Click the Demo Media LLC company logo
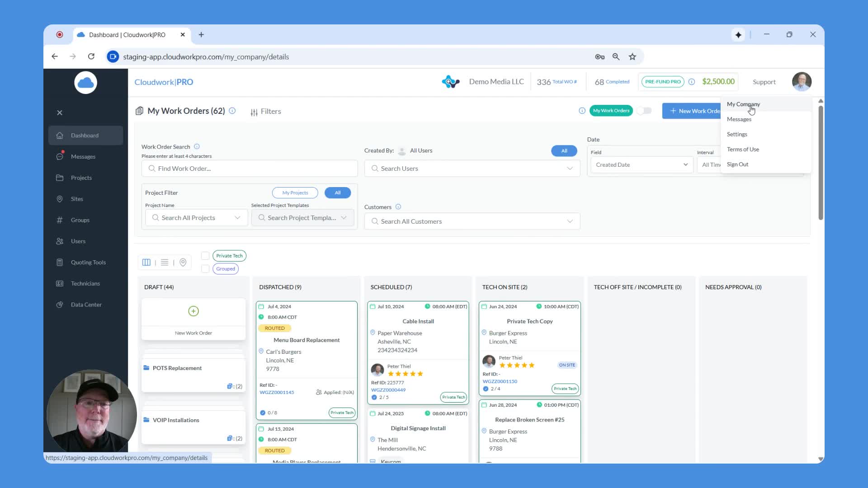Viewport: 868px width, 488px height. [x=451, y=82]
